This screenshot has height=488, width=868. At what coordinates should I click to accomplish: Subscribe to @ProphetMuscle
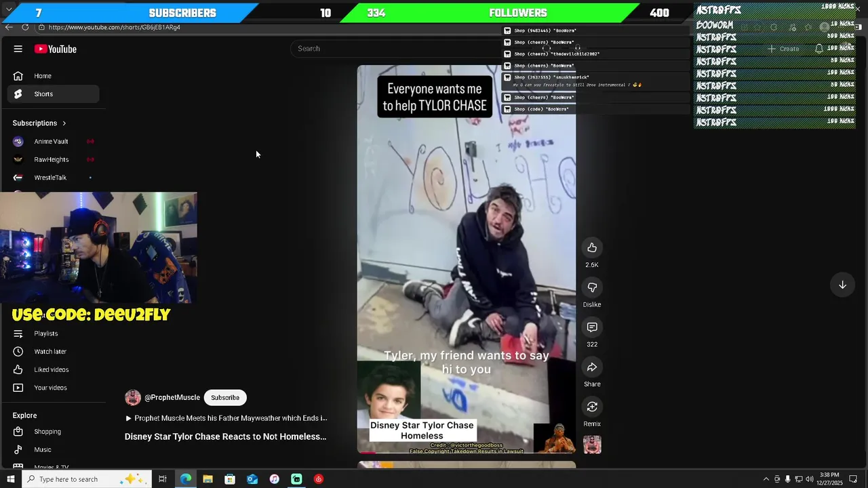tap(225, 398)
